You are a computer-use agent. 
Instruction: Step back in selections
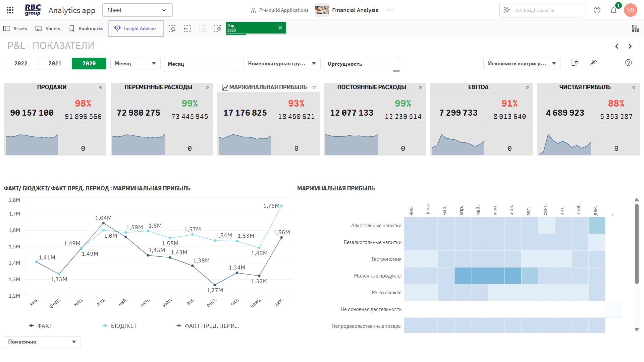(x=187, y=28)
